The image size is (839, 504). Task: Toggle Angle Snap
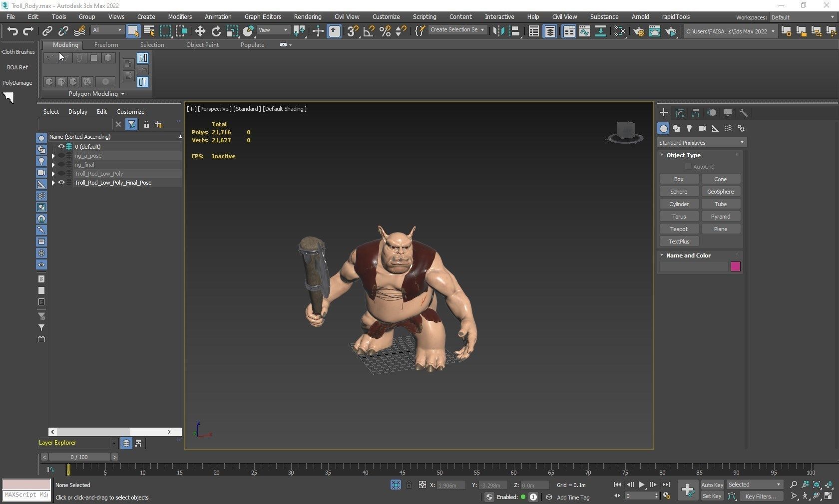(369, 31)
